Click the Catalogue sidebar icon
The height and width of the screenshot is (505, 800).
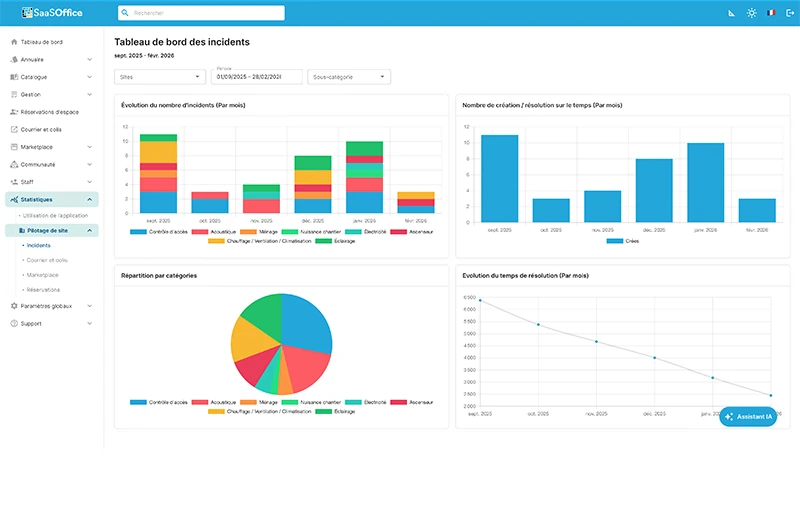[14, 77]
